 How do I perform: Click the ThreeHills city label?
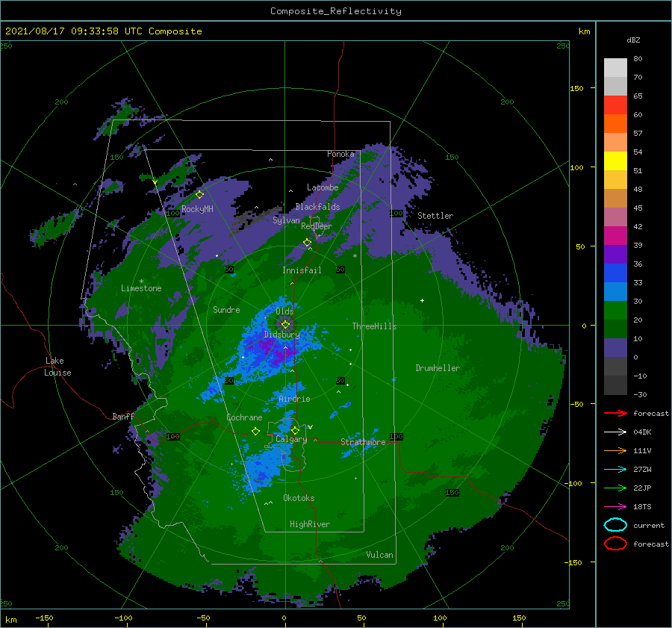tap(374, 326)
